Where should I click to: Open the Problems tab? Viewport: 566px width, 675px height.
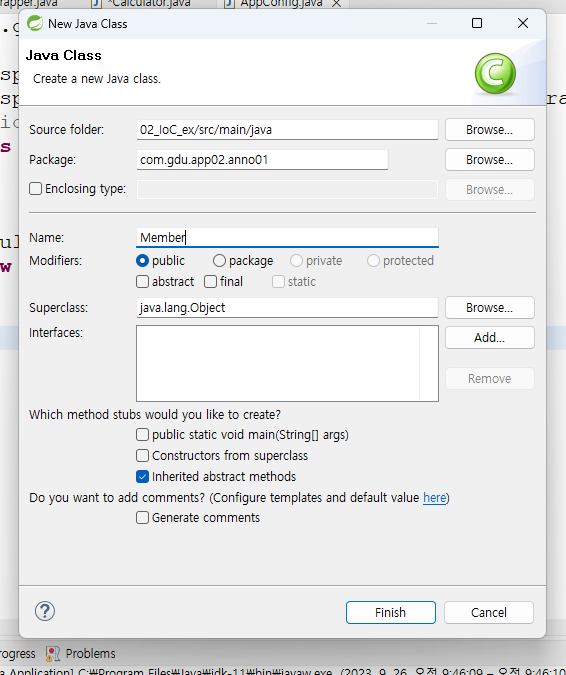coord(80,653)
